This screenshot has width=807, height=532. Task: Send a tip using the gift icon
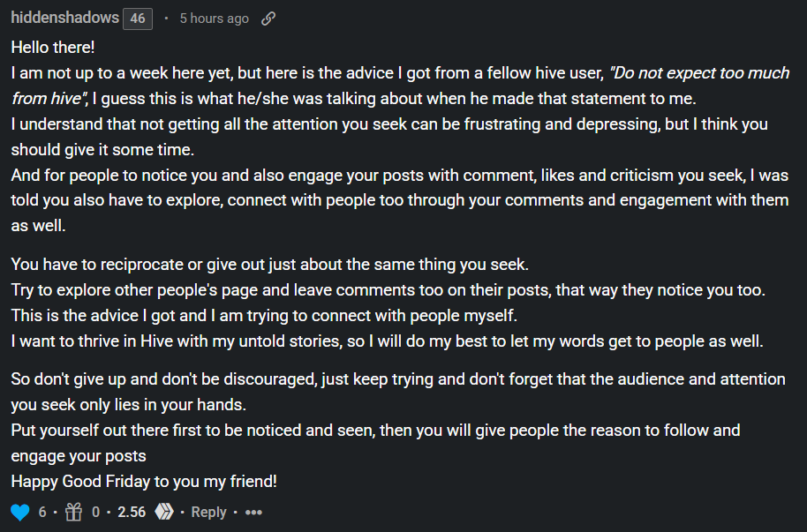click(x=73, y=512)
